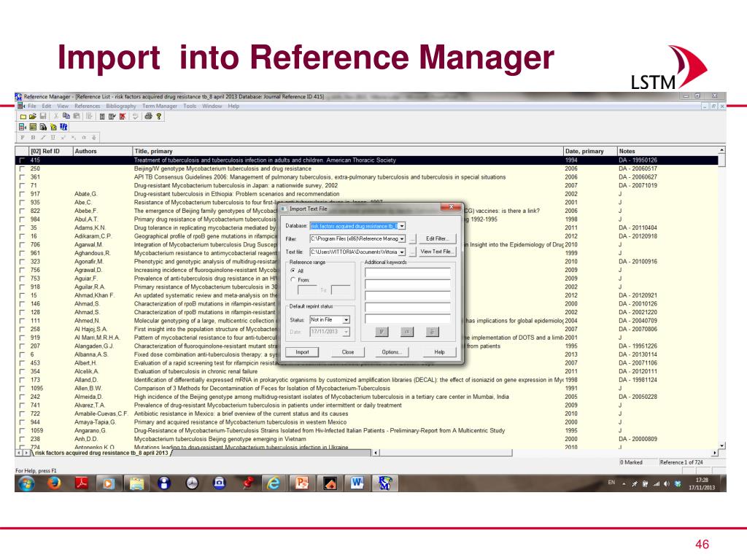Viewport: 747px width, 560px height.
Task: Tick the checkbox for Agarwal,M. row 706
Action: click(22, 245)
